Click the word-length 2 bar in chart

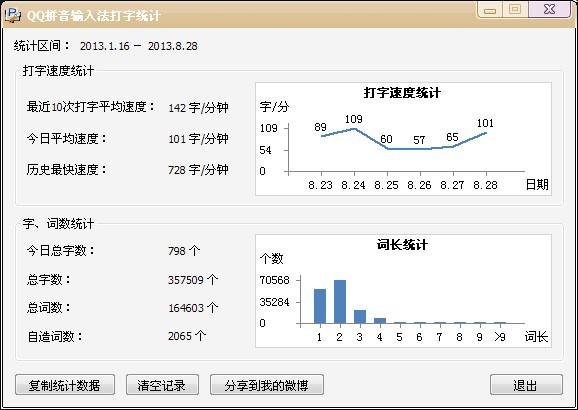340,302
